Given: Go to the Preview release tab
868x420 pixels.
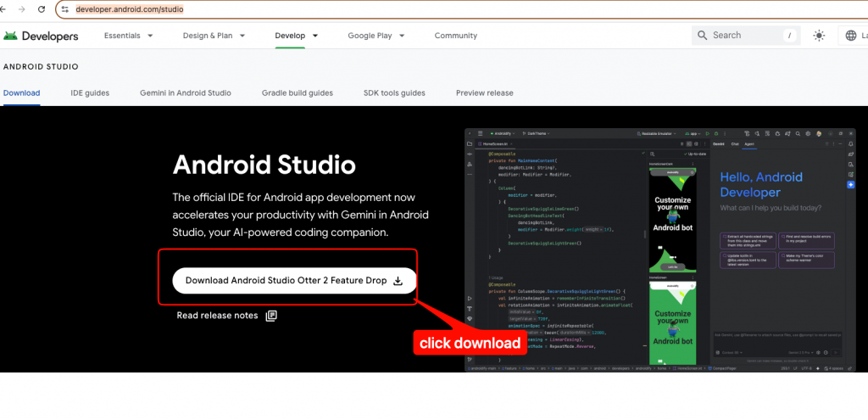Looking at the screenshot, I should click(x=484, y=92).
